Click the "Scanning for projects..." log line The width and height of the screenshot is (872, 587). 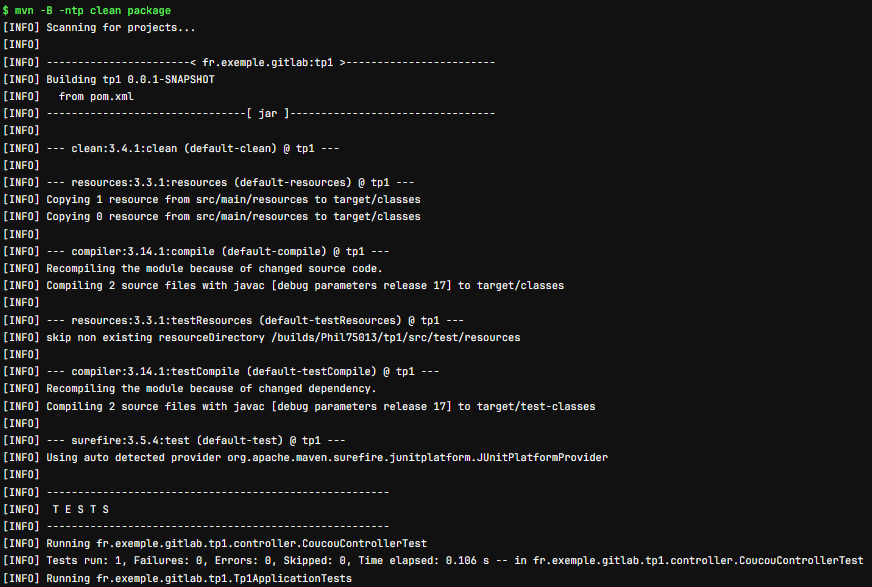pyautogui.click(x=120, y=27)
